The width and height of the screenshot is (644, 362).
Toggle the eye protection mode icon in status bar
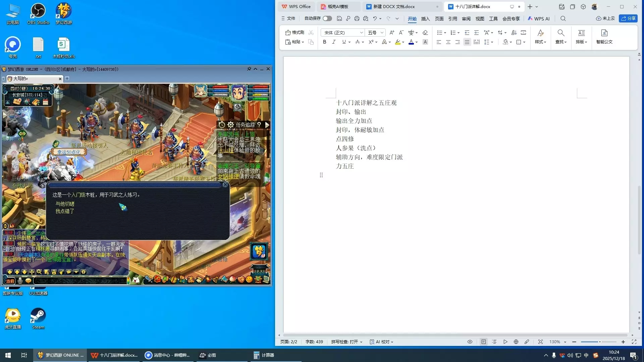pyautogui.click(x=470, y=342)
